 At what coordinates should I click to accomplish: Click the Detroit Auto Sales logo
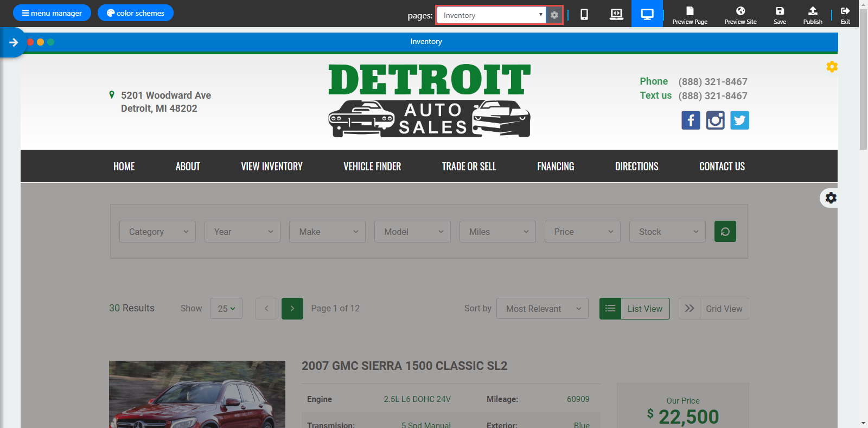click(x=429, y=100)
